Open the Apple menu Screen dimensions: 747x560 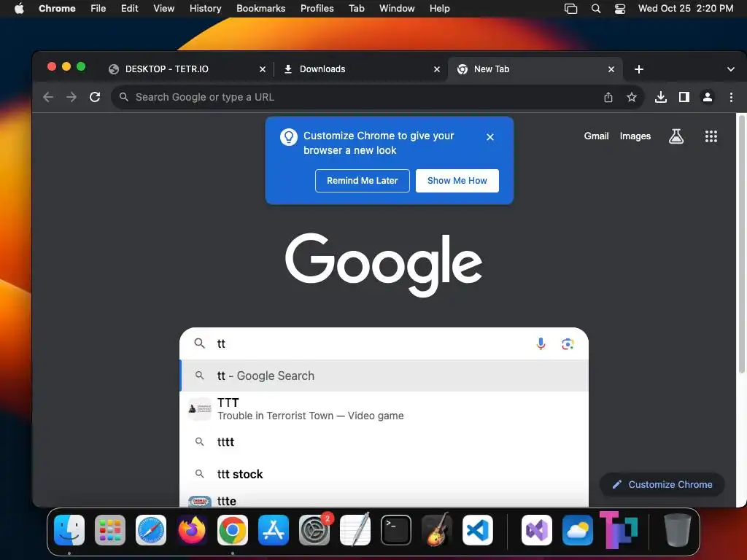click(19, 9)
